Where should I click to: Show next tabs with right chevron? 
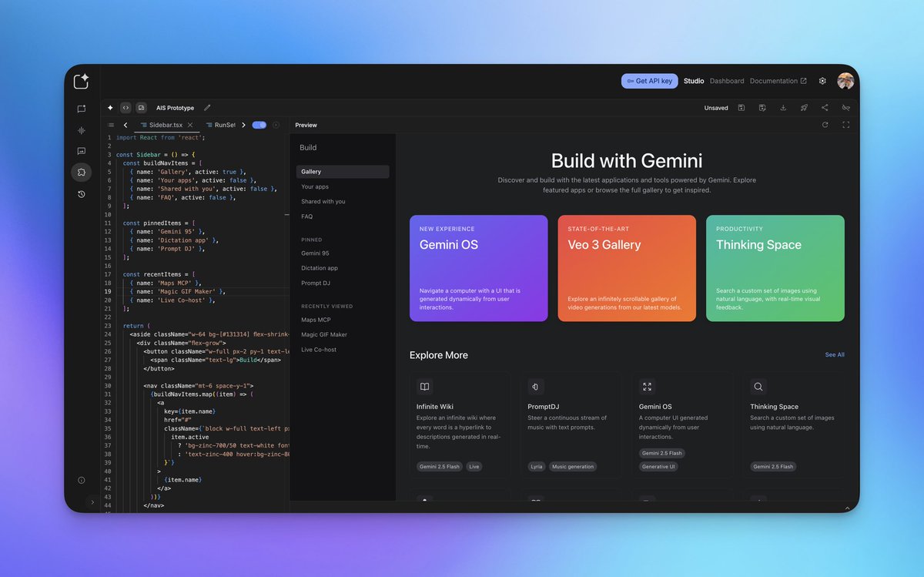(x=243, y=125)
